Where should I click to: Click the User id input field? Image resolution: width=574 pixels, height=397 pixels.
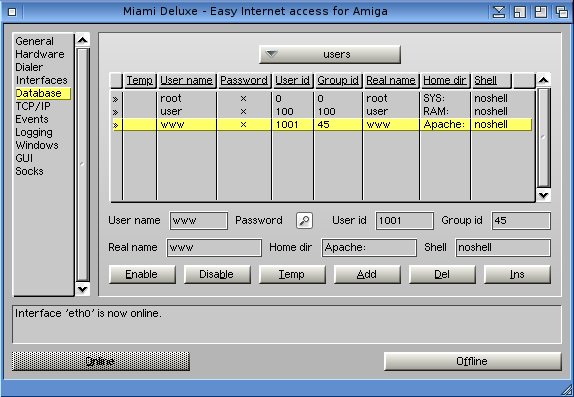(x=405, y=220)
